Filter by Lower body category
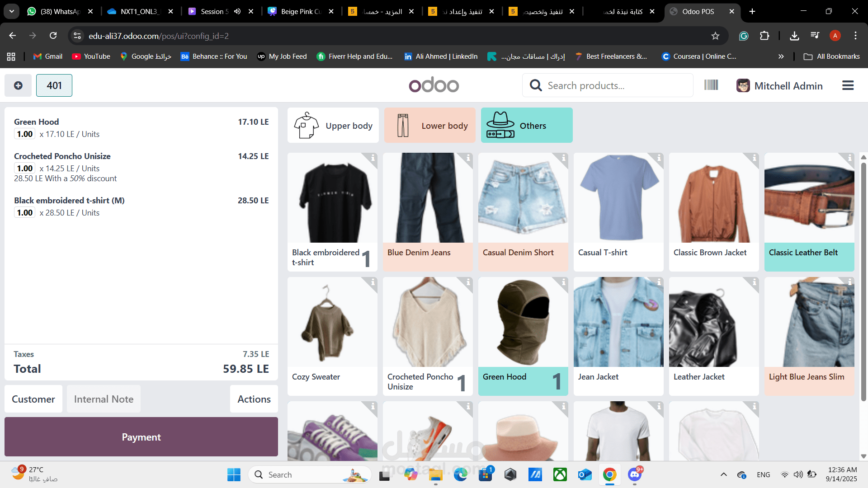868x488 pixels. point(430,125)
